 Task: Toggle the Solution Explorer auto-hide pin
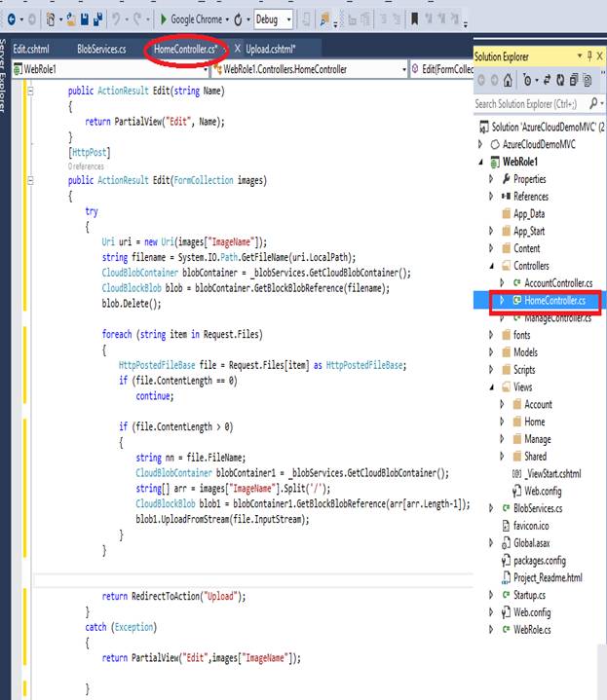click(x=589, y=55)
